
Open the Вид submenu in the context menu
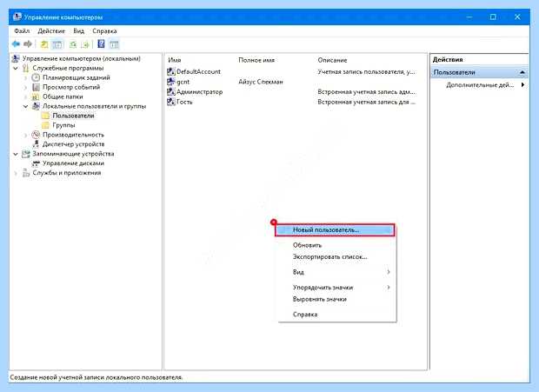pyautogui.click(x=337, y=272)
